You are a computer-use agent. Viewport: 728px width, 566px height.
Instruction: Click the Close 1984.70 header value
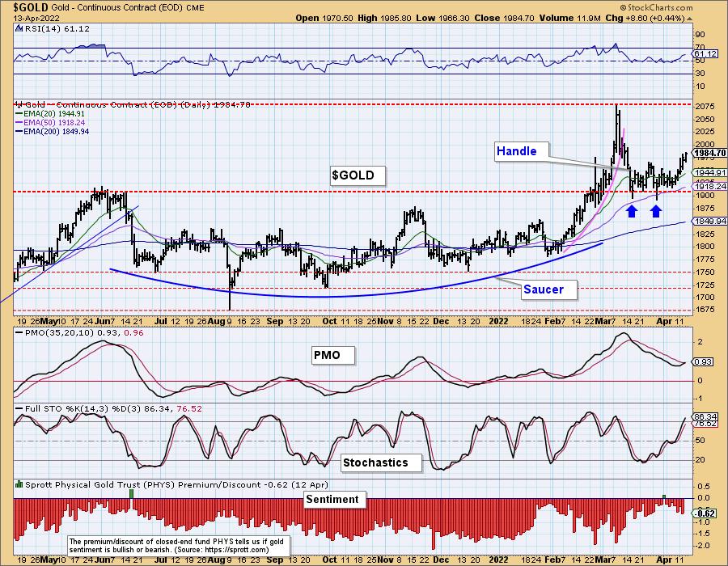[504, 18]
